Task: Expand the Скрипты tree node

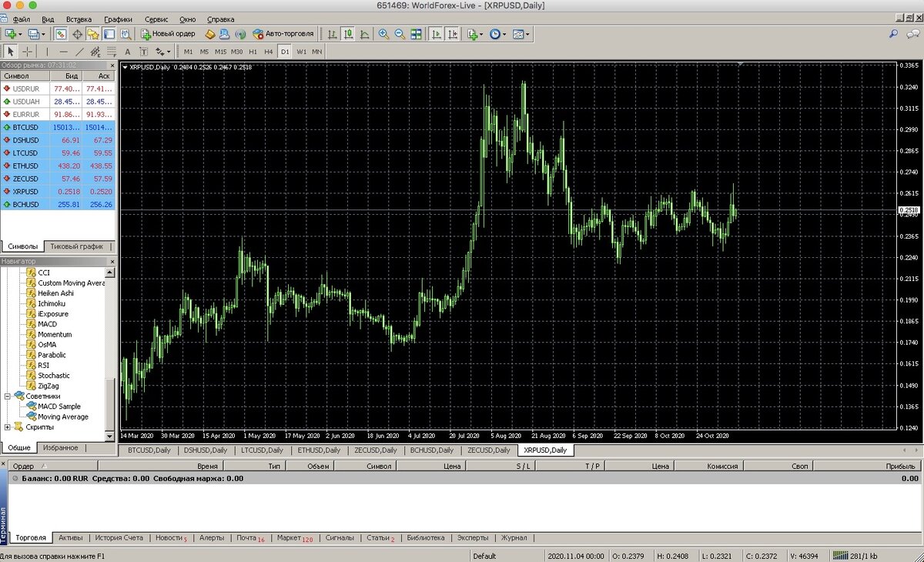Action: pos(8,427)
